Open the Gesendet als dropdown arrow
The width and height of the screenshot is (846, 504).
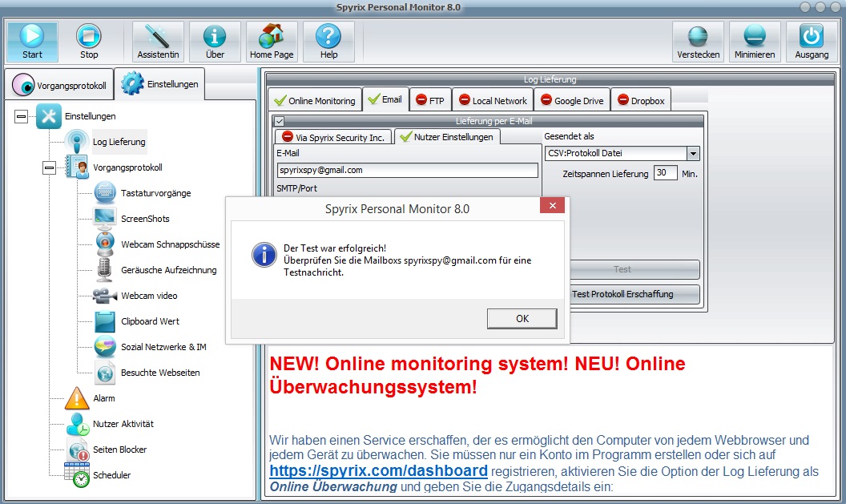coord(693,153)
